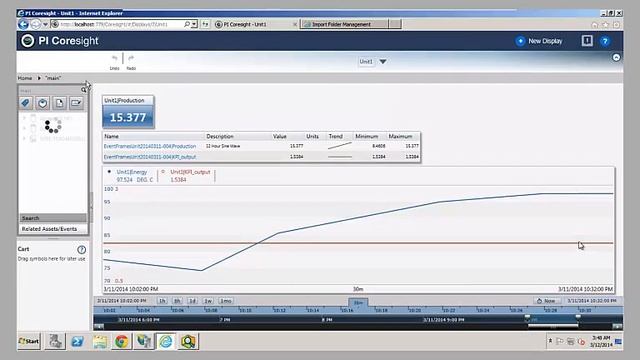
Task: Switch to PI Coresight - Unit1 browser tab
Action: pyautogui.click(x=255, y=24)
